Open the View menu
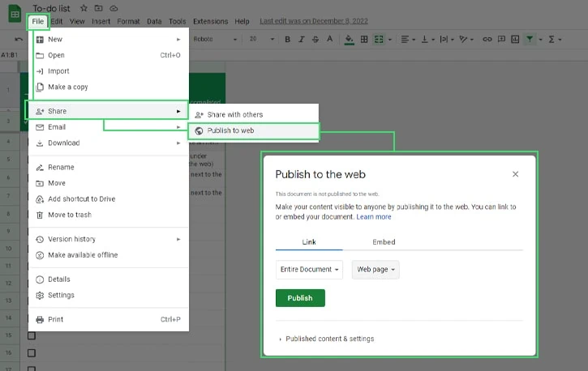Viewport: 588px width, 371px height. tap(77, 21)
